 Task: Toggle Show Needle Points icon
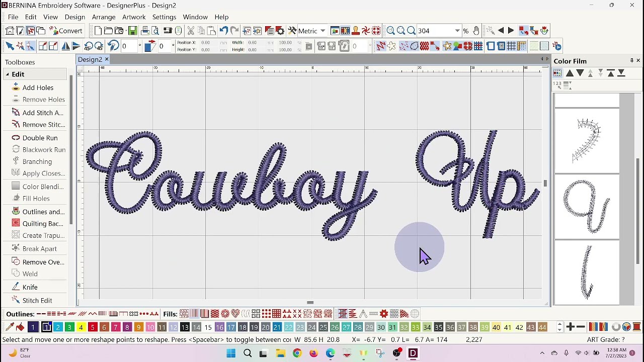point(404,46)
